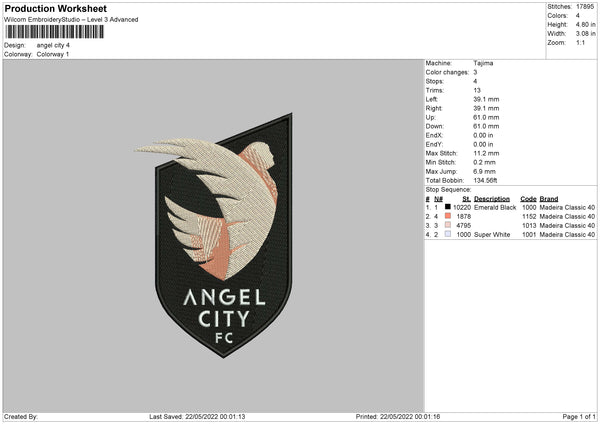The image size is (600, 424).
Task: Click stitch count 4795 in stop sequence
Action: point(464,225)
